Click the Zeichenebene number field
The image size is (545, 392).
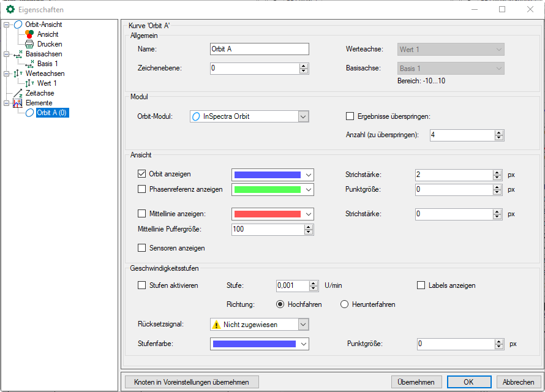[x=255, y=68]
